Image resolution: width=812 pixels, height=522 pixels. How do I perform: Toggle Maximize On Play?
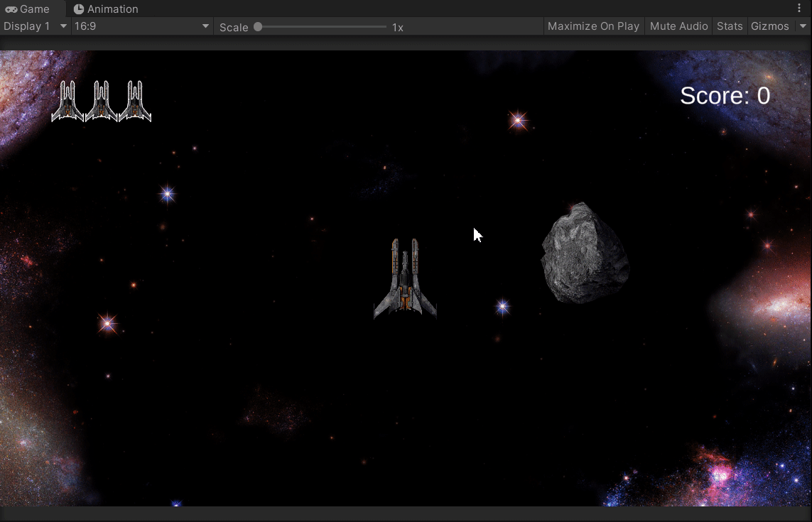click(x=593, y=26)
